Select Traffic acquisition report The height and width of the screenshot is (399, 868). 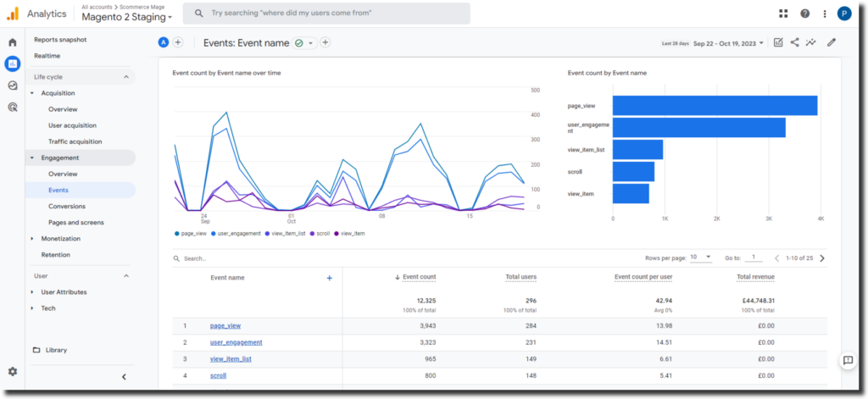coord(75,141)
